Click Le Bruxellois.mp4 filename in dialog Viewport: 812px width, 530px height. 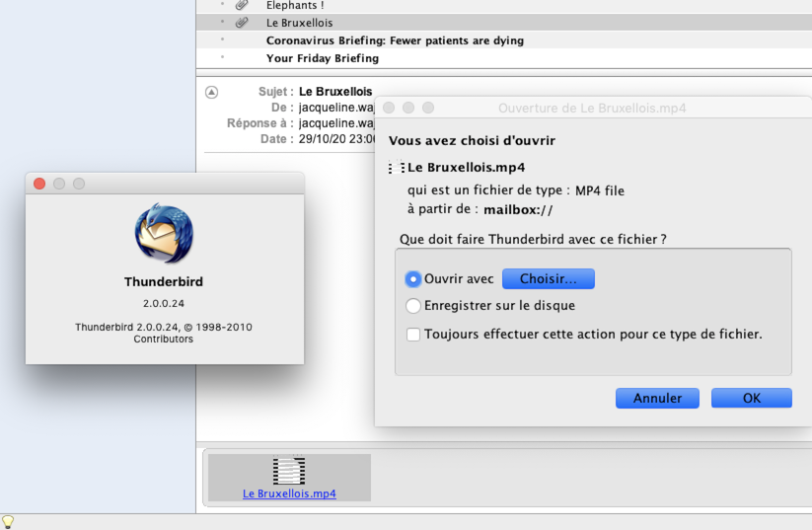pyautogui.click(x=466, y=168)
